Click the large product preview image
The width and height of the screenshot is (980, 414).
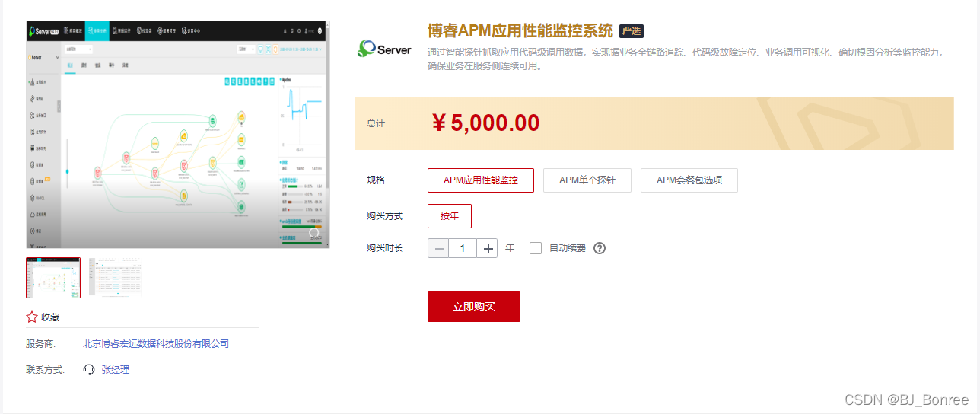pos(178,134)
